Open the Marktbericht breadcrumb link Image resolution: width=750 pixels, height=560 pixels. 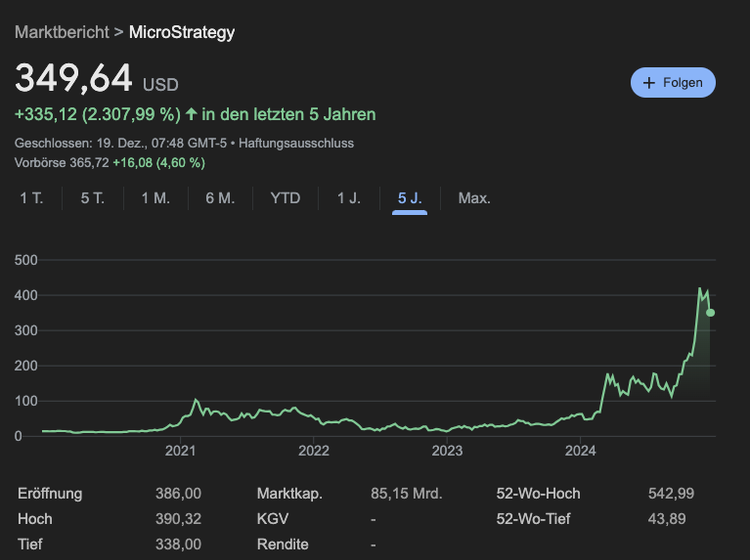[62, 32]
